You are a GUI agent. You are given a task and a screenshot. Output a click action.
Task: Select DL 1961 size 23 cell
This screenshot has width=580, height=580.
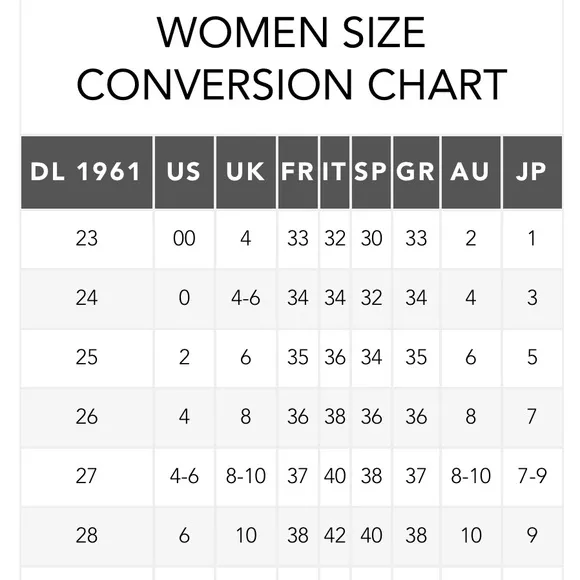point(87,239)
